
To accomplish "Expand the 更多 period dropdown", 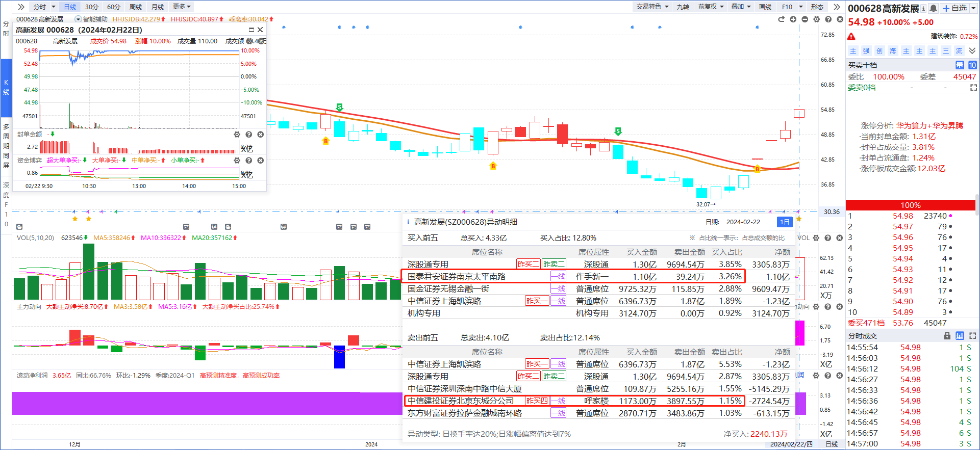I will pos(182,7).
